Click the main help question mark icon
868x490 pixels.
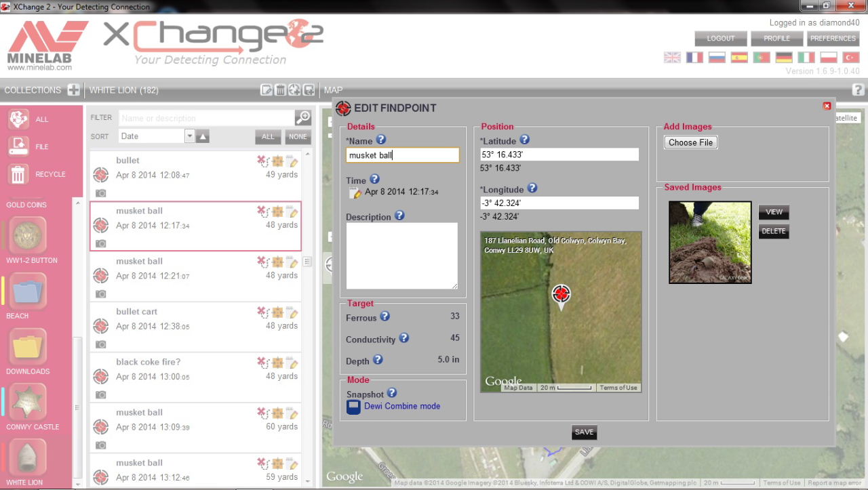click(858, 89)
